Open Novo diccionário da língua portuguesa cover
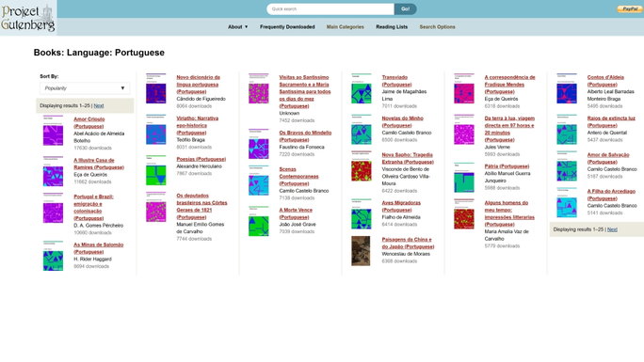Screen dimensions: 644x362 (155, 89)
